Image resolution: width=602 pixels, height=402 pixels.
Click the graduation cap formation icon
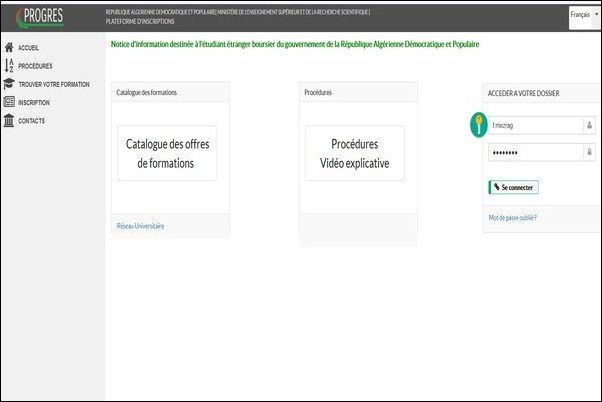[9, 84]
